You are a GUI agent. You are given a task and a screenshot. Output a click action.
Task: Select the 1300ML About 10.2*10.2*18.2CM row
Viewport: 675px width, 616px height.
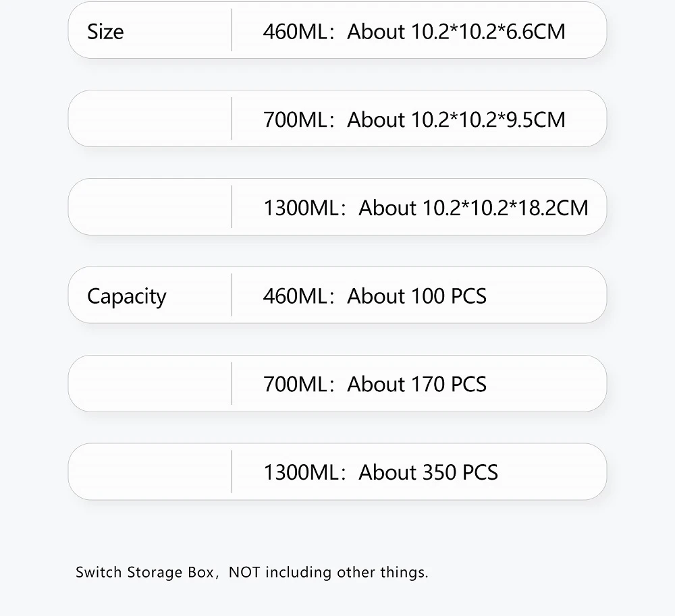click(337, 207)
